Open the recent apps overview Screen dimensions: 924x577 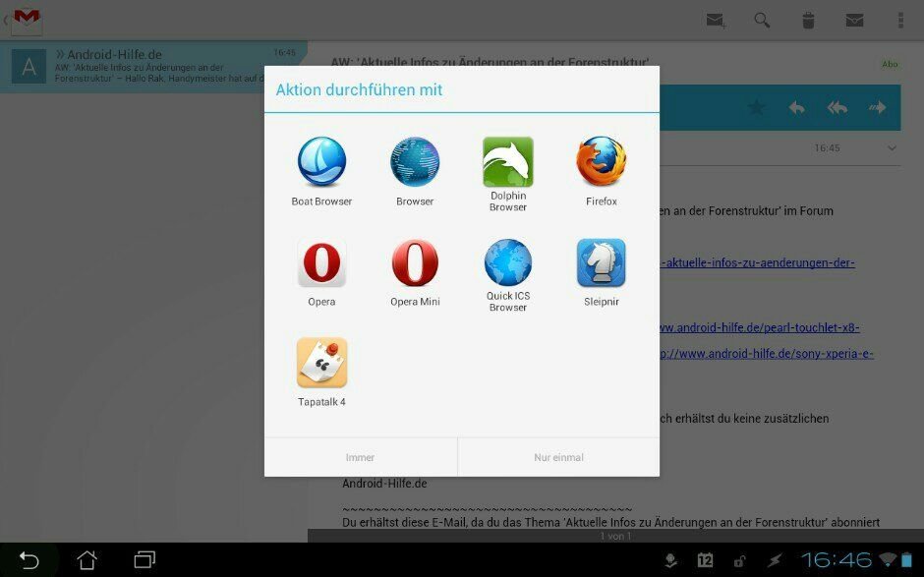(x=144, y=560)
